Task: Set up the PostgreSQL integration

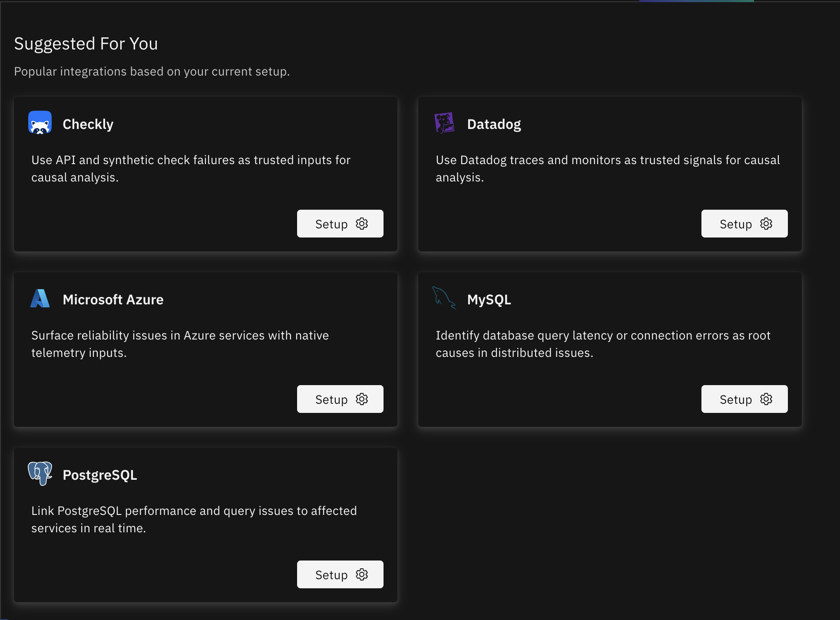Action: pyautogui.click(x=340, y=574)
